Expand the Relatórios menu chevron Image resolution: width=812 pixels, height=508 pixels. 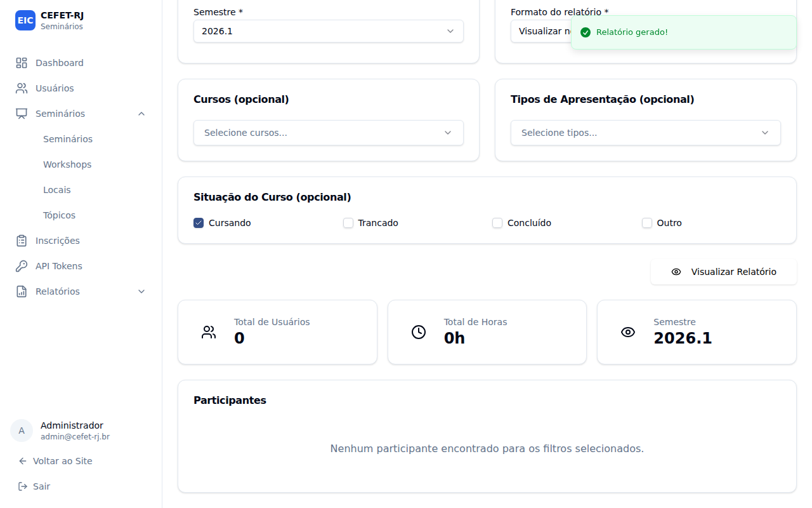141,291
